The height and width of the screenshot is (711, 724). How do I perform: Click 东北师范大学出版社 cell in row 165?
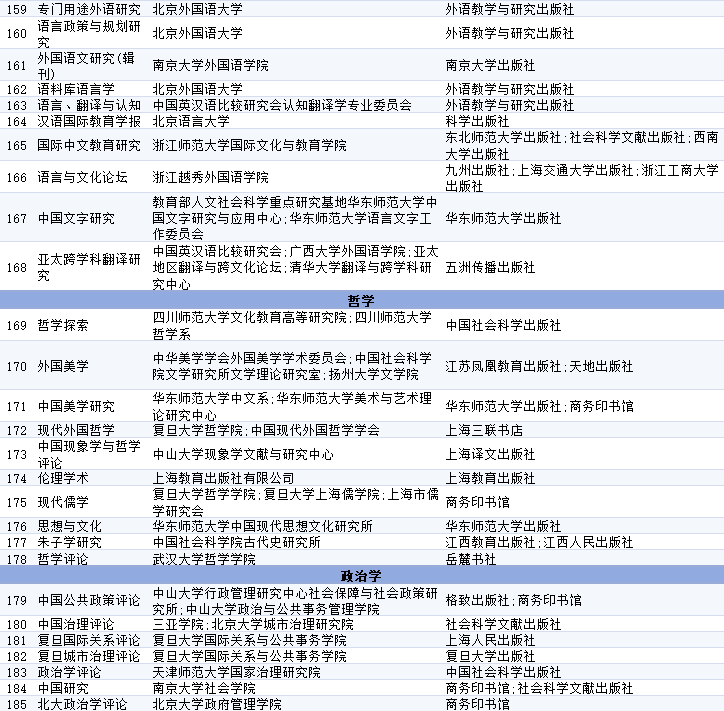[581, 145]
